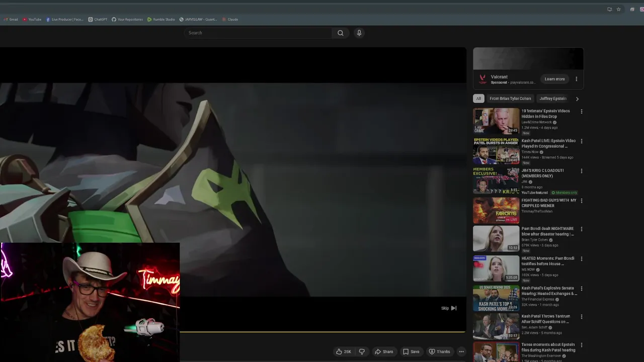Select the All filter chip
The height and width of the screenshot is (362, 644).
pos(478,99)
